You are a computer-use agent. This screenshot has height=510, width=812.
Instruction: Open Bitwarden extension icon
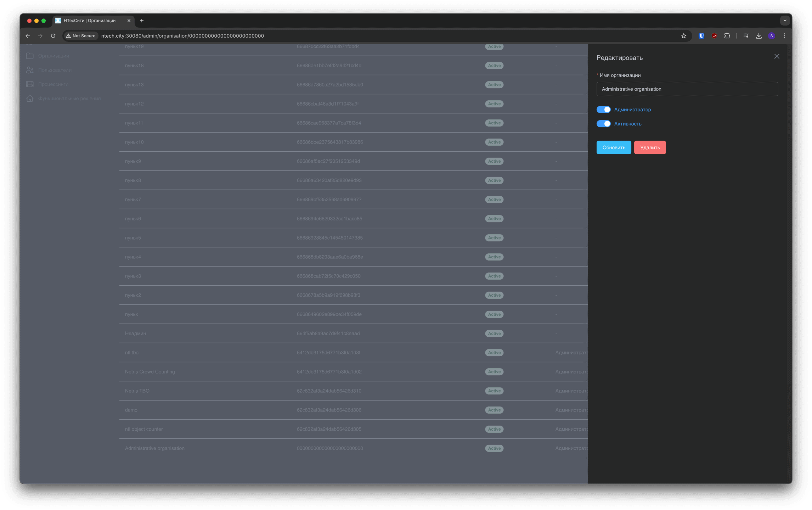click(x=701, y=36)
